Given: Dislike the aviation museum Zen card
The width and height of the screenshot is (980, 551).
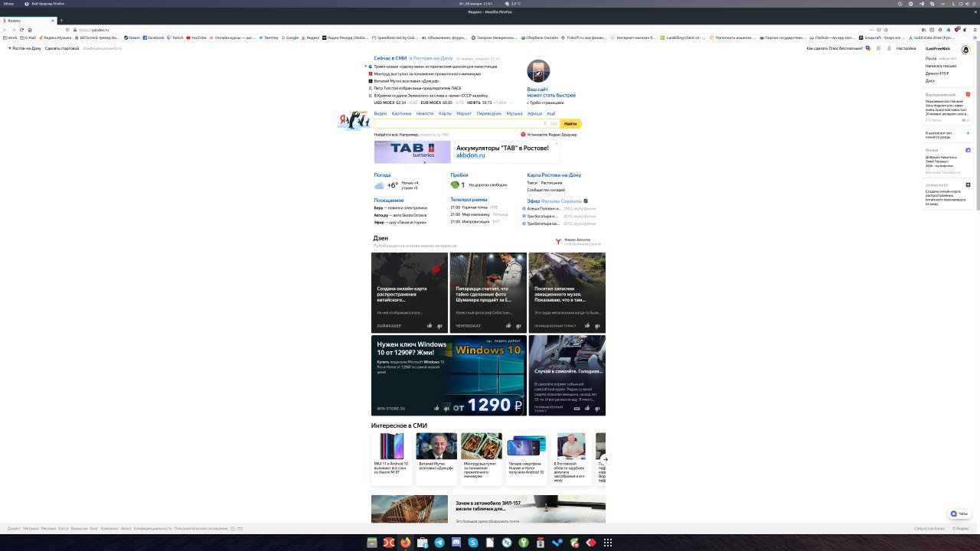Looking at the screenshot, I should [x=599, y=325].
